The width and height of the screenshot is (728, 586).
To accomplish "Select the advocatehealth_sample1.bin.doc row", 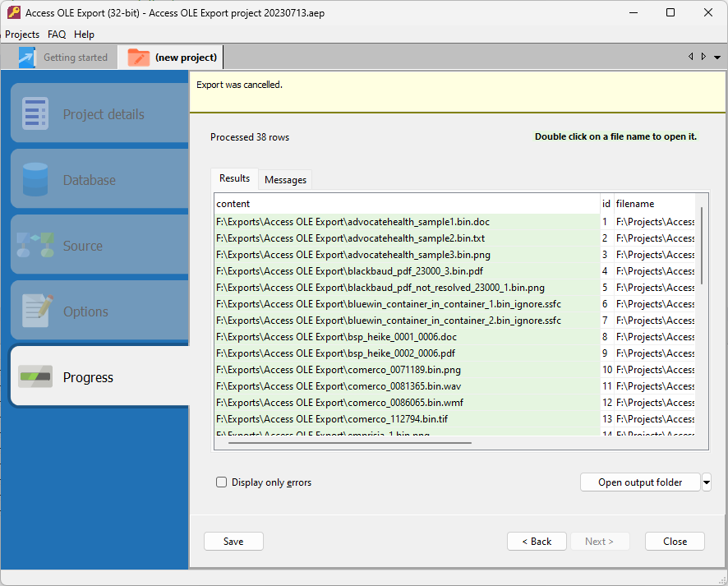I will (353, 222).
